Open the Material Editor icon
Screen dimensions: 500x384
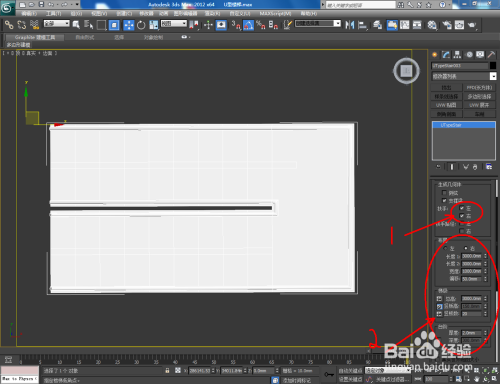point(432,25)
